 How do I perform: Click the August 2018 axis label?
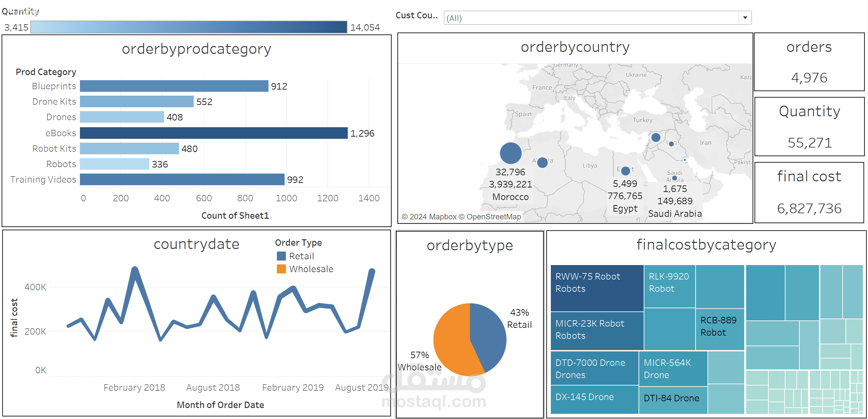click(213, 387)
